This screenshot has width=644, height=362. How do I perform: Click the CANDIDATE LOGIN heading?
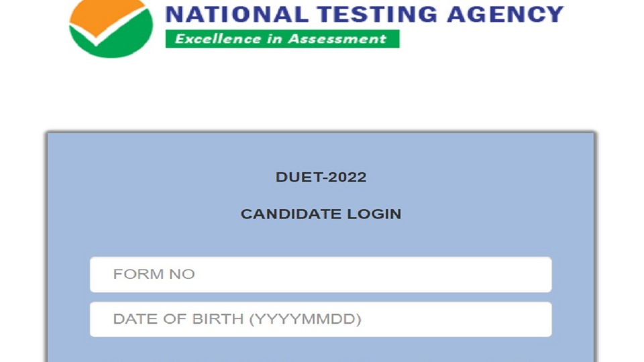pos(321,214)
